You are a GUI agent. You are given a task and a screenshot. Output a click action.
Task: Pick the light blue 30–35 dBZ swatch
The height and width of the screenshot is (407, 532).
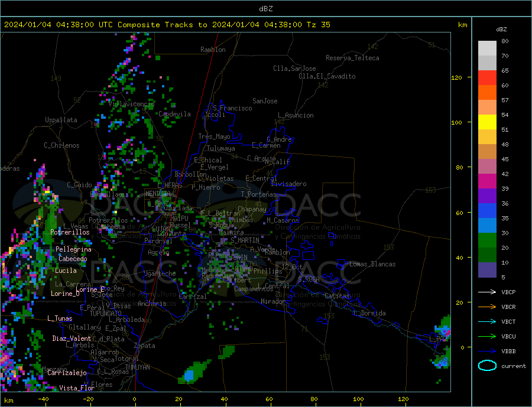(x=487, y=226)
